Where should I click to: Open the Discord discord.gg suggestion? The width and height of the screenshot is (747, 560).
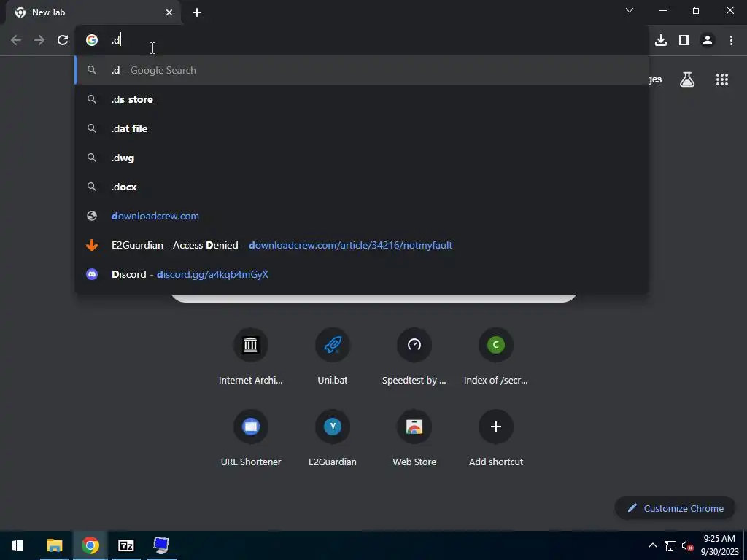click(x=362, y=274)
